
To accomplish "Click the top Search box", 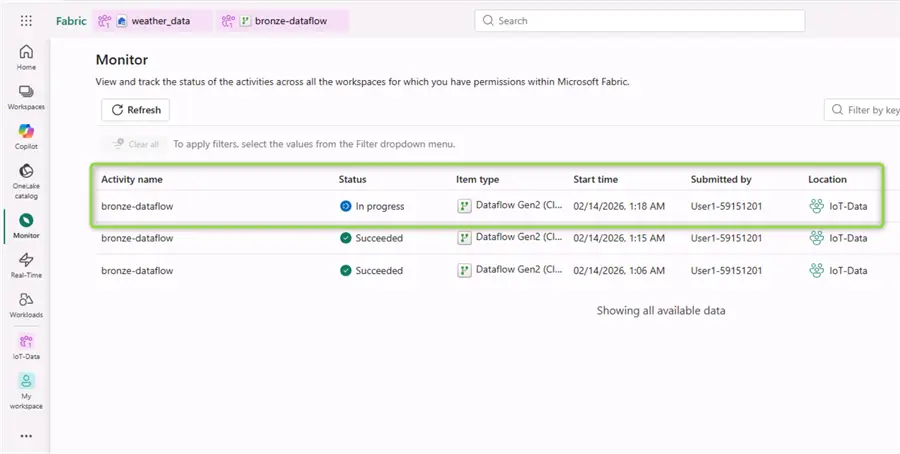I will point(639,21).
